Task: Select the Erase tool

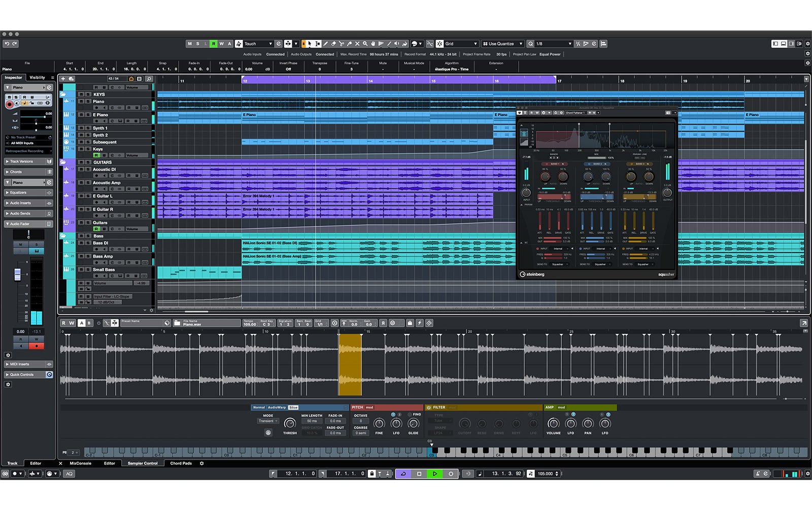Action: 333,44
